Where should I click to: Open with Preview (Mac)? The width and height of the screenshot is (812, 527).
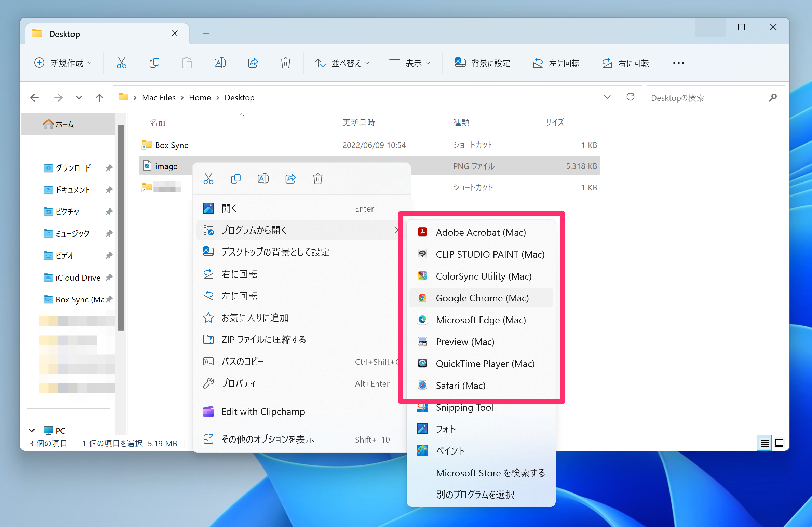click(x=481, y=341)
